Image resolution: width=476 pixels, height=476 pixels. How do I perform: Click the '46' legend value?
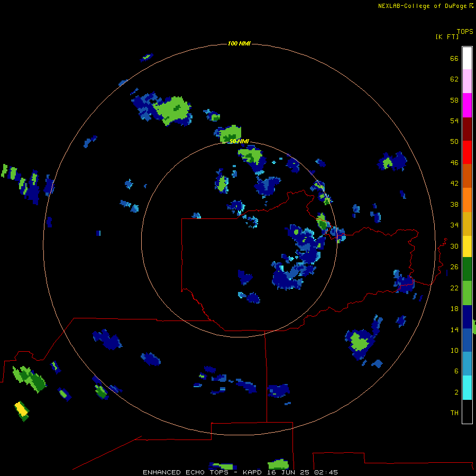[454, 163]
